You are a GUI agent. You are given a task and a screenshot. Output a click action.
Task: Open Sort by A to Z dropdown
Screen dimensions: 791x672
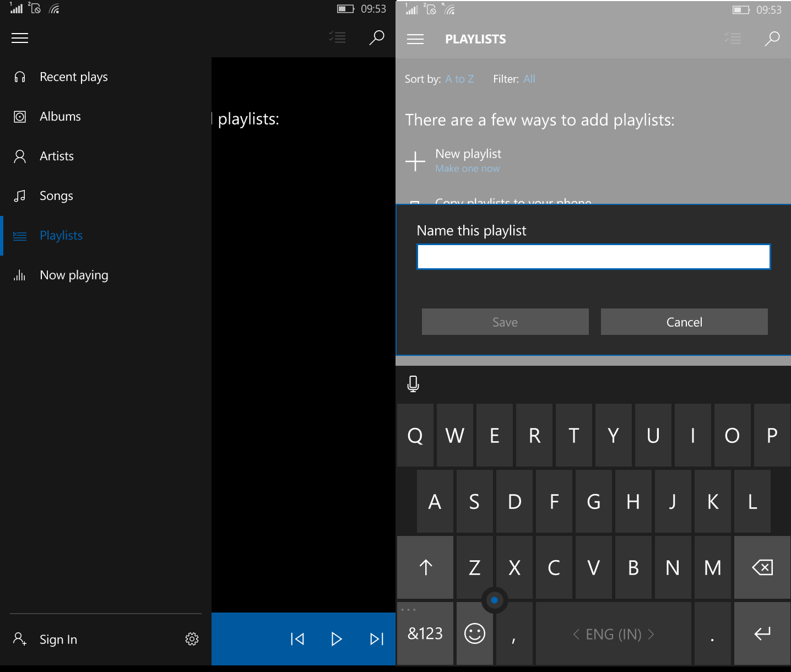(x=459, y=79)
